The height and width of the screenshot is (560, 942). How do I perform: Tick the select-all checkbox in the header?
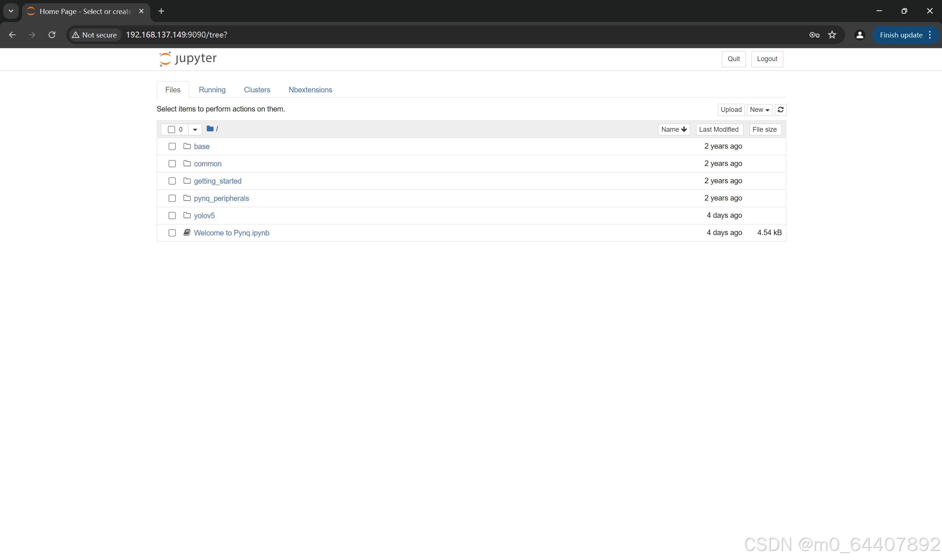[172, 130]
